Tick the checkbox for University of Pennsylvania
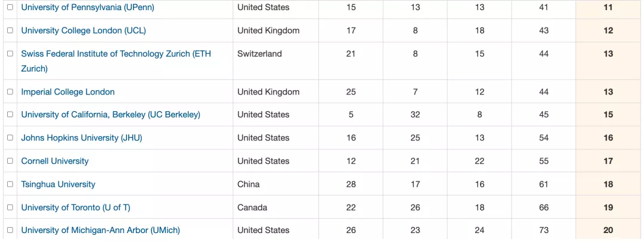The image size is (644, 242). tap(10, 7)
